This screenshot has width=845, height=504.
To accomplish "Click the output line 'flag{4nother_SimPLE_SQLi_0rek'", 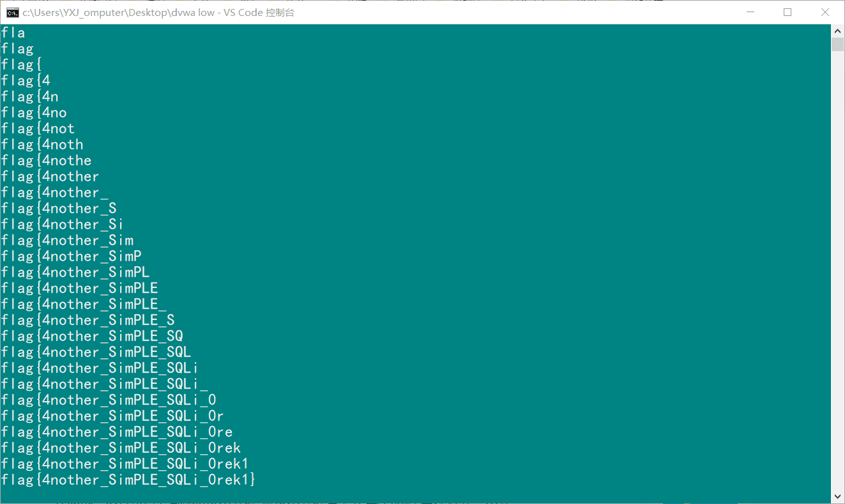I will pos(121,448).
